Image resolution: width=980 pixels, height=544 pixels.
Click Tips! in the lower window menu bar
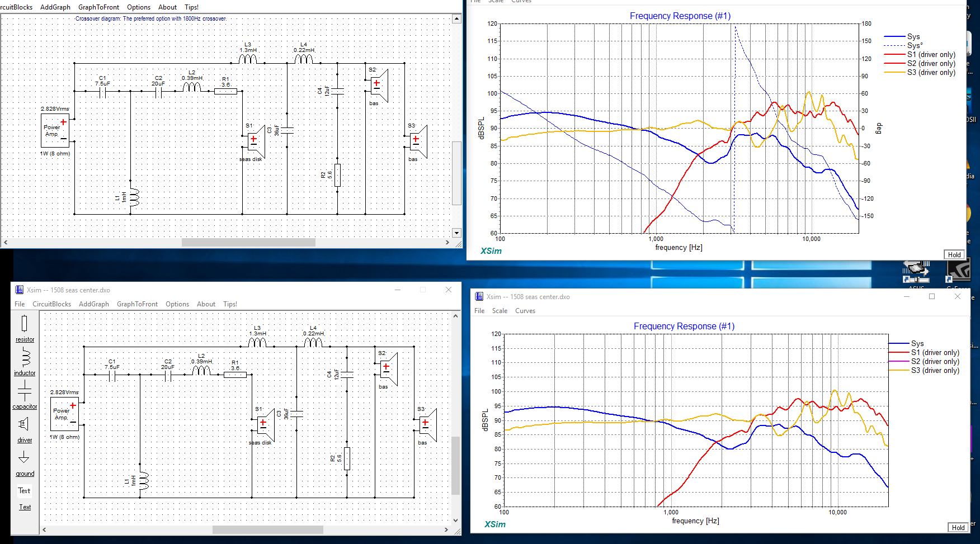230,304
